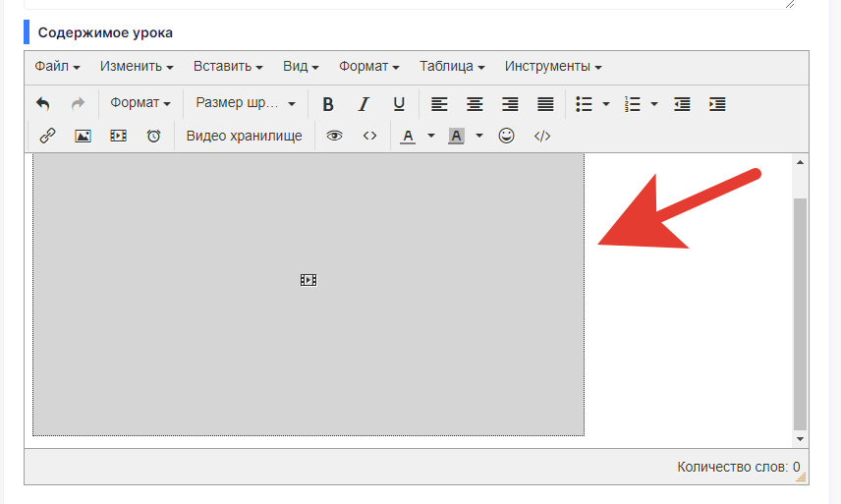Insert a link
Viewport: 841px width, 504px height.
[x=47, y=136]
